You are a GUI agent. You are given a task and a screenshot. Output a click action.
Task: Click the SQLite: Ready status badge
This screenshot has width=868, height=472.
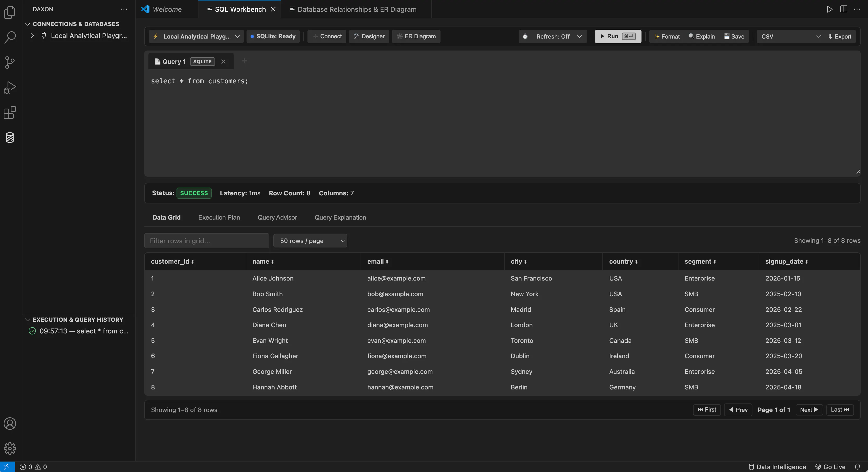[x=273, y=36]
